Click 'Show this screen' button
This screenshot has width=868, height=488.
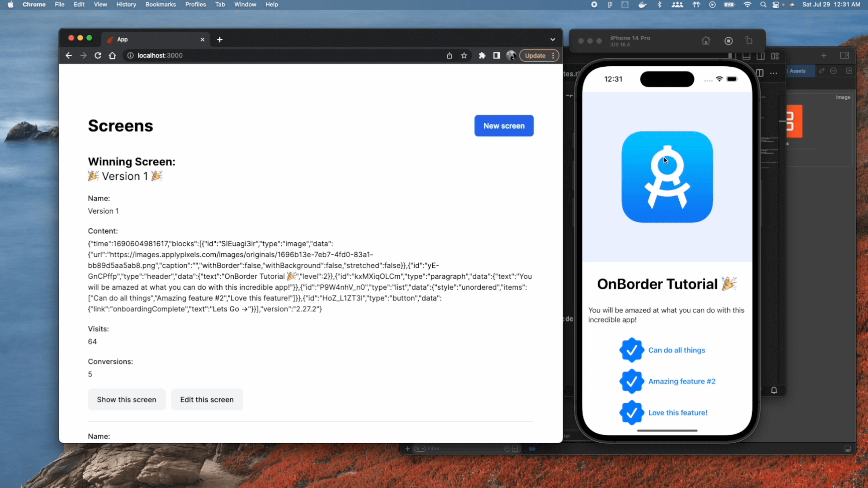click(x=126, y=399)
